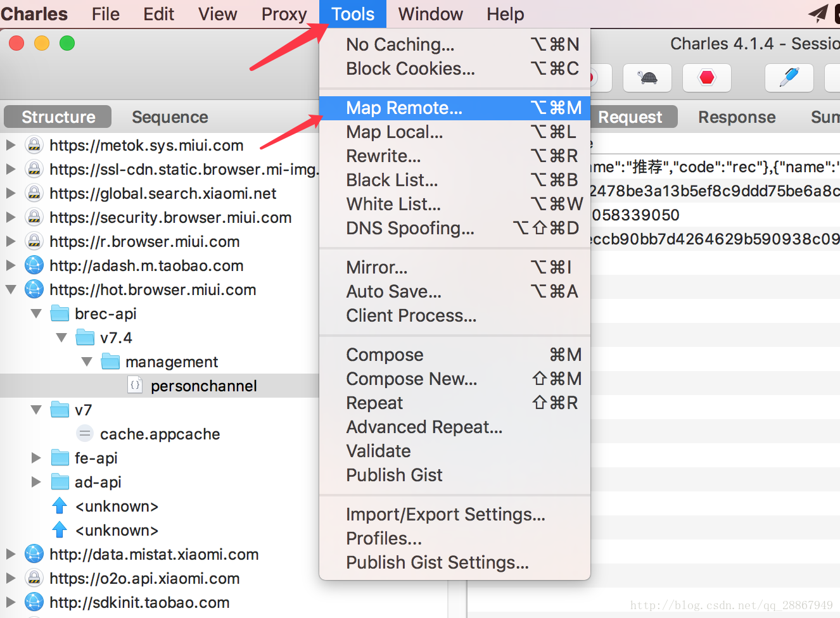Viewport: 840px width, 618px height.
Task: Open Profiles from Tools menu
Action: coord(455,539)
